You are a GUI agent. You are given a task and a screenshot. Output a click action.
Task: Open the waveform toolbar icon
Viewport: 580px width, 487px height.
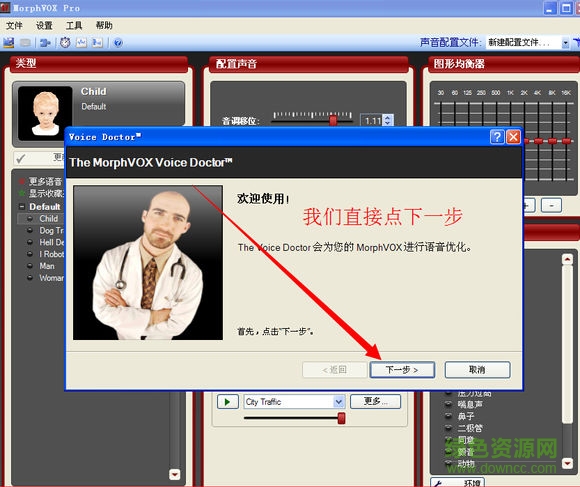click(x=81, y=43)
